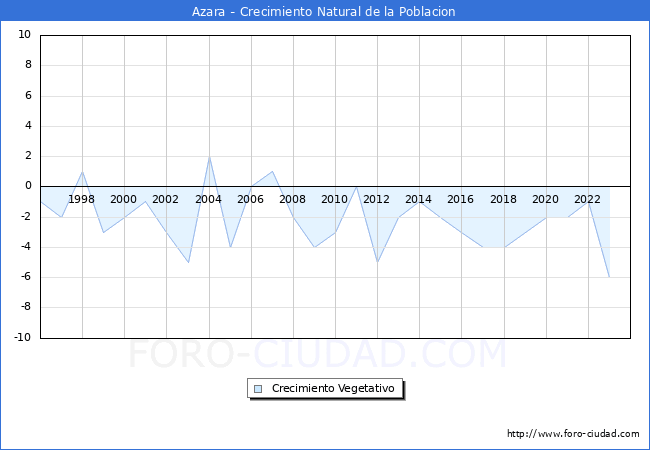This screenshot has width=650, height=450.
Task: Click the y-axis label 6
Action: pos(28,95)
